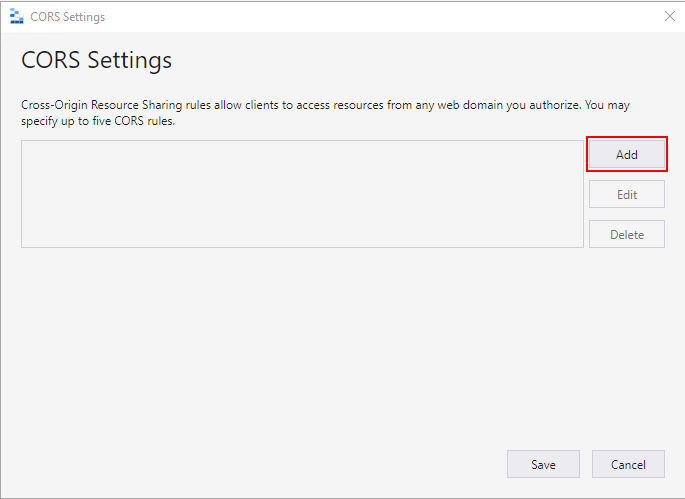Screen dimensions: 685x499
Task: Click the Delete button beside the rules list
Action: 626,234
